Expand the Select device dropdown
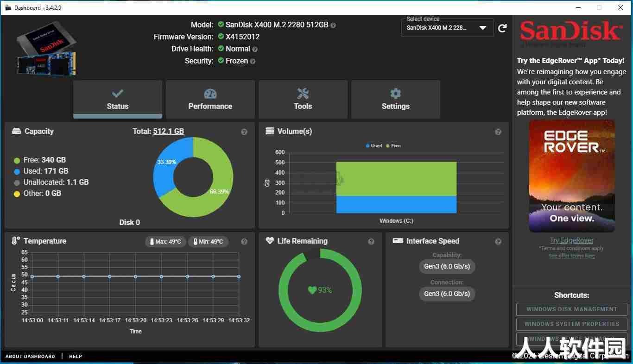This screenshot has width=633, height=364. tap(447, 28)
